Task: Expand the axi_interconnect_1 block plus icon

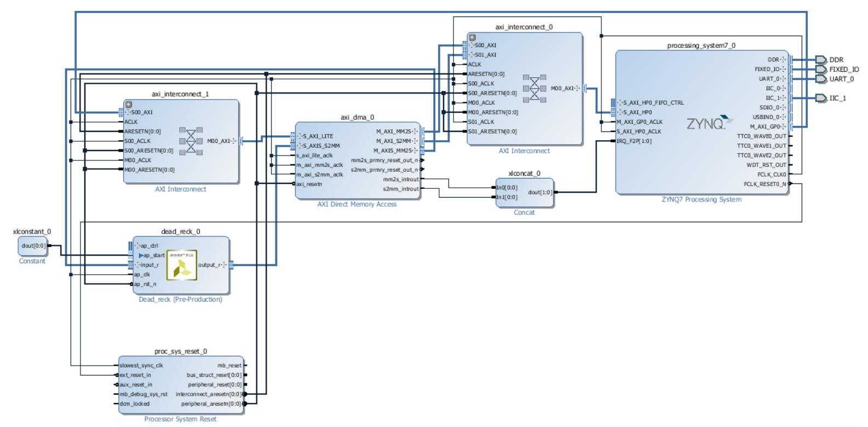Action: coord(129,105)
